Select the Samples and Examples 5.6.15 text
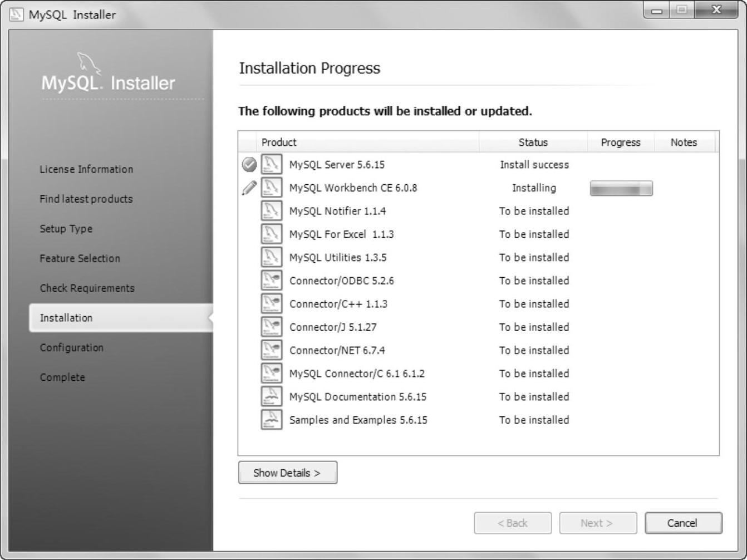747x560 pixels. click(358, 420)
